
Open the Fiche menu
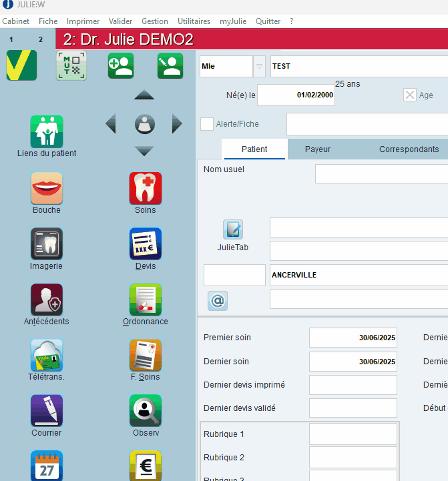48,21
